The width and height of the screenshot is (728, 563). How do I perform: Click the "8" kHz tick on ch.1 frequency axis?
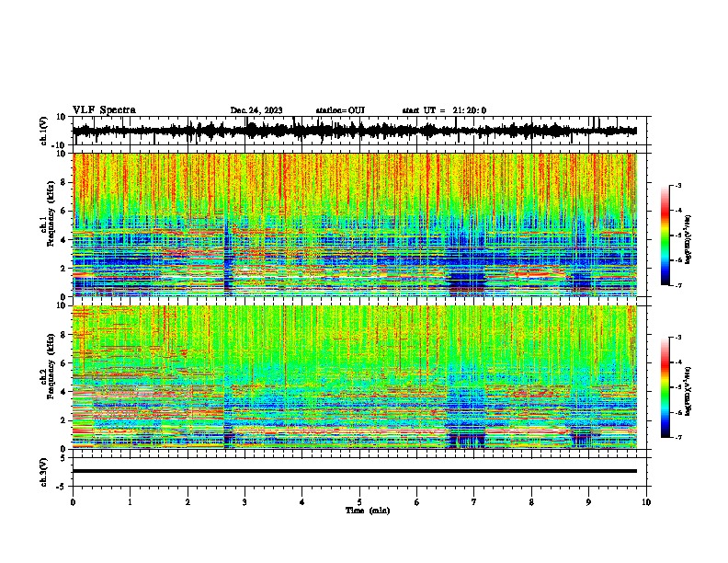[63, 182]
